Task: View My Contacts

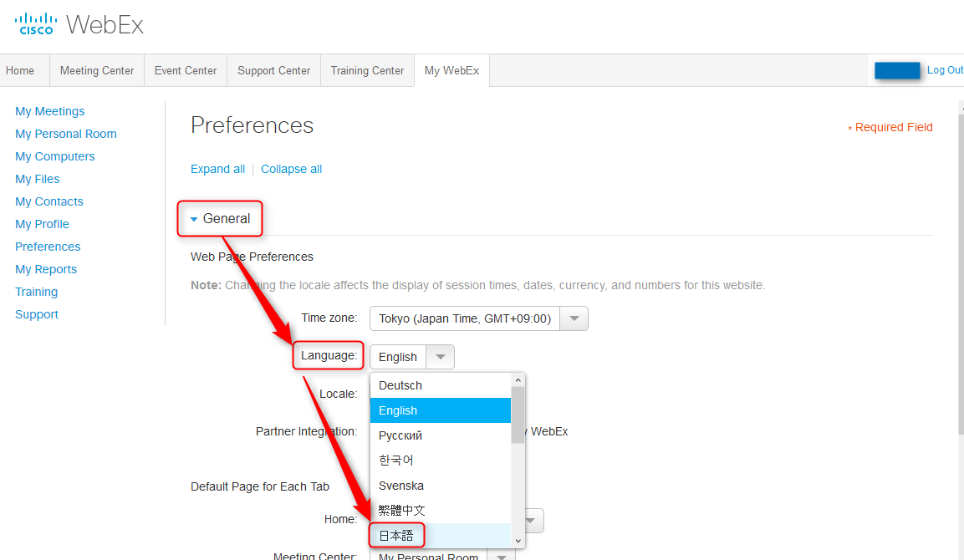Action: pyautogui.click(x=49, y=201)
